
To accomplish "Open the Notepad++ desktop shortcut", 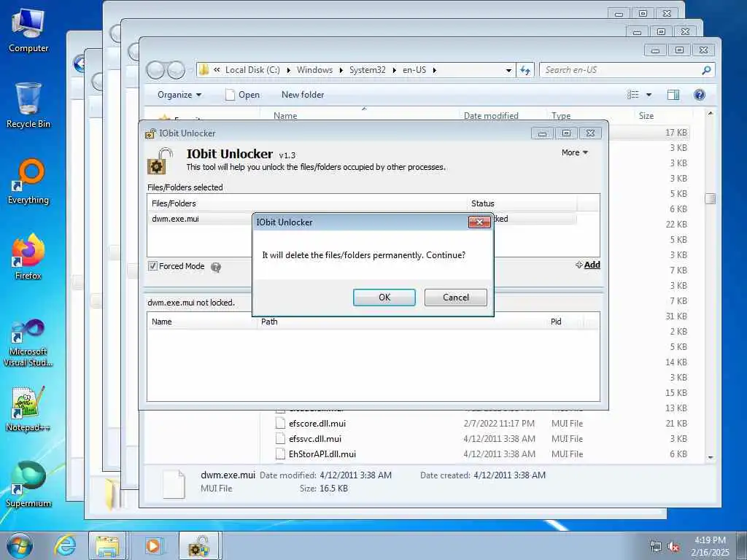I will tap(28, 408).
